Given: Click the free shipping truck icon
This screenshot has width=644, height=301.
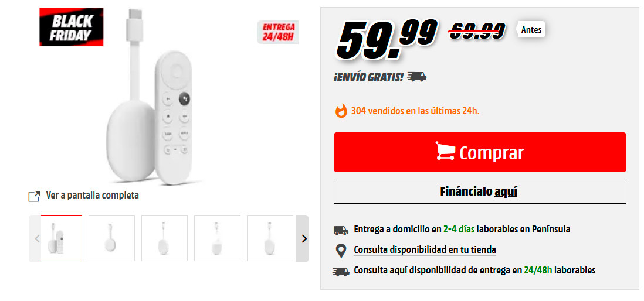Looking at the screenshot, I should pos(417,77).
